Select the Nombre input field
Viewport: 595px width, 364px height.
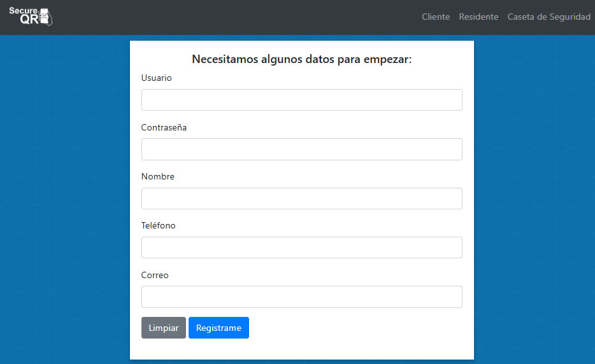pos(301,199)
